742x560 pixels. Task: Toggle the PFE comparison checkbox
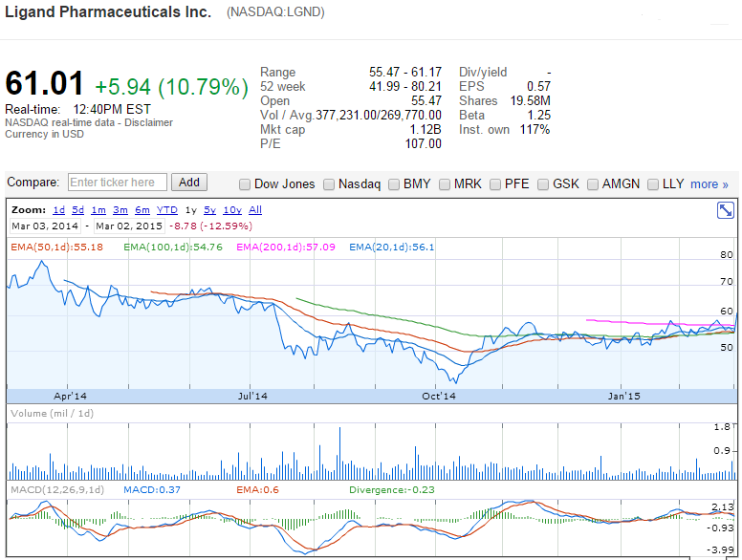(x=495, y=184)
